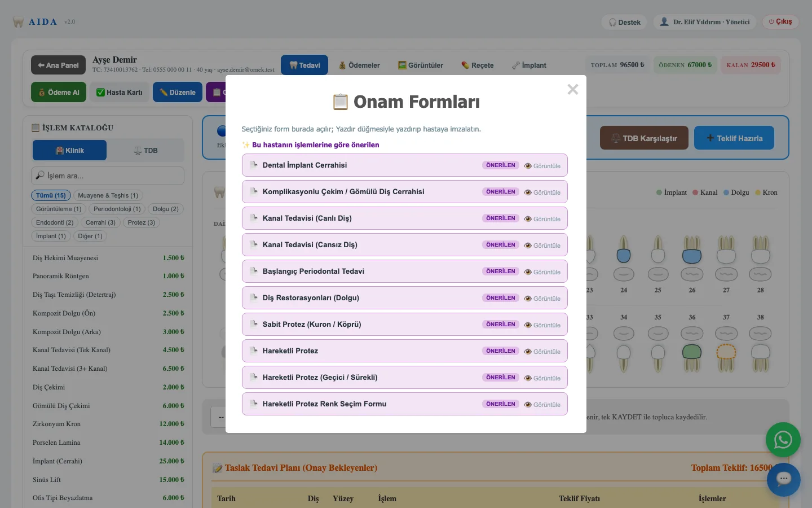Screen dimensions: 812x508
Task: Filter catalog by Periodontoloji (1)
Action: (117, 209)
